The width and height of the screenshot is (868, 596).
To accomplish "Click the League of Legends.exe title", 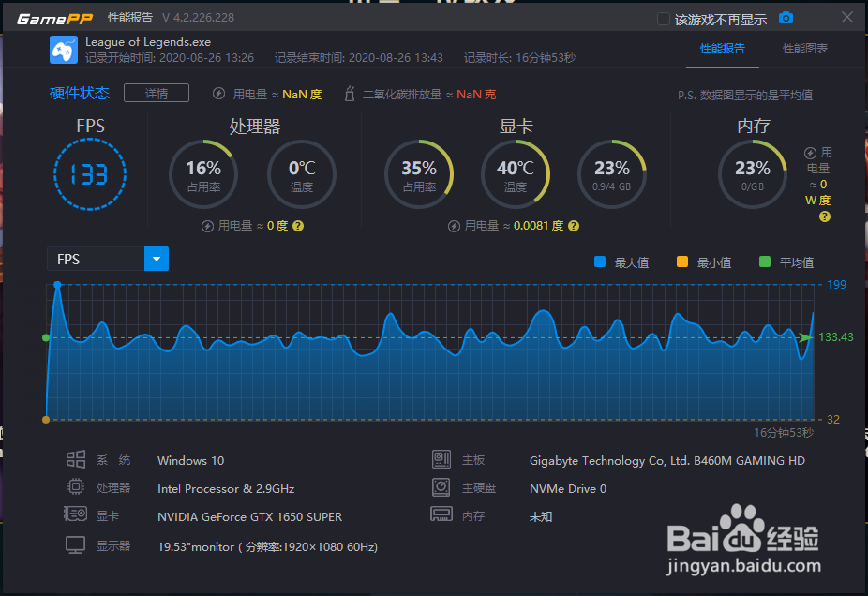I will click(x=148, y=42).
